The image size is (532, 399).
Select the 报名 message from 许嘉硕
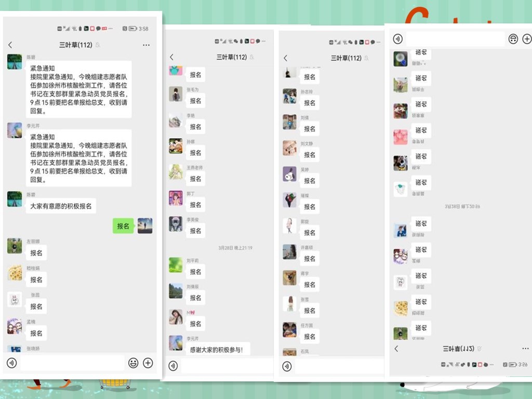(x=310, y=259)
